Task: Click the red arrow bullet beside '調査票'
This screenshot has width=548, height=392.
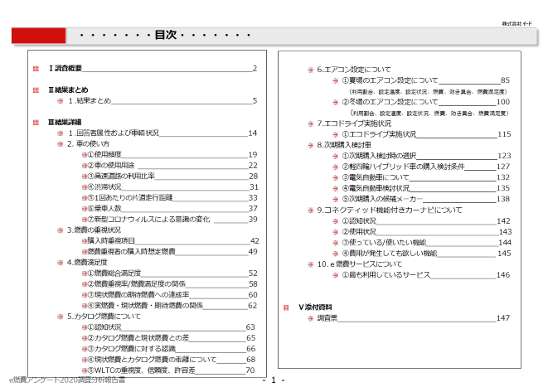Action: point(310,318)
